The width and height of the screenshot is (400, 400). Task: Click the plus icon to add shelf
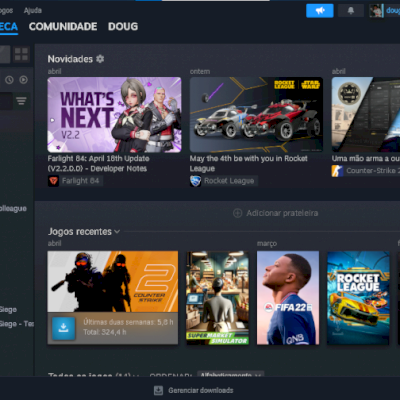(x=237, y=213)
